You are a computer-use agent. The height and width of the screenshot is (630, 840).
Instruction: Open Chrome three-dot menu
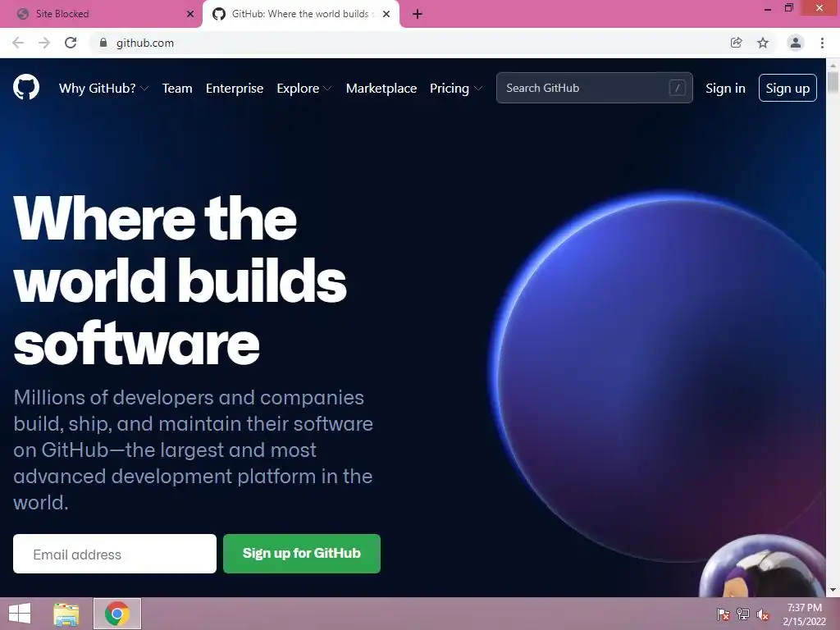point(822,43)
